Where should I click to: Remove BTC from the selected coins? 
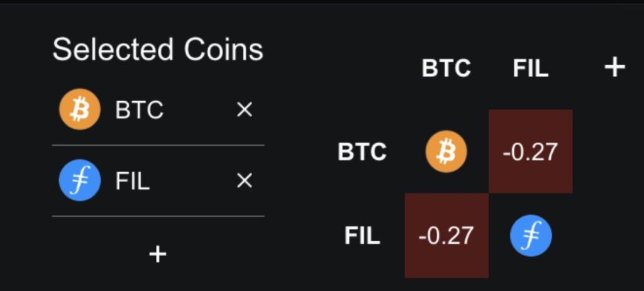point(244,111)
